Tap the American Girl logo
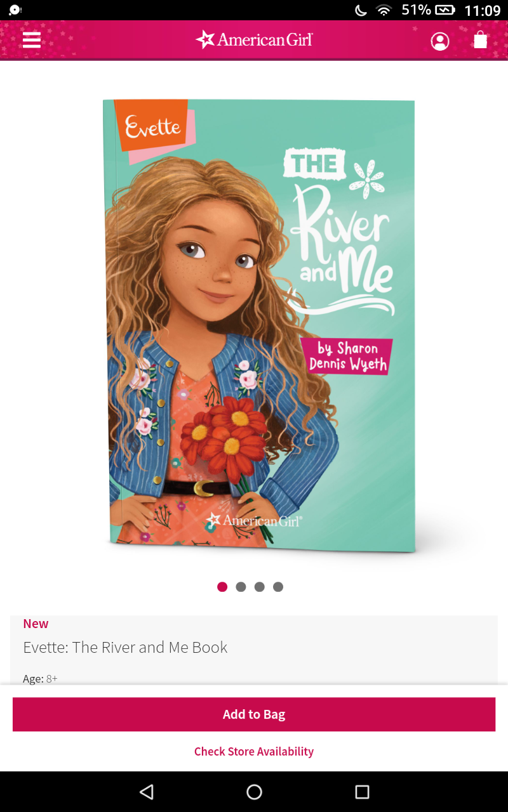This screenshot has height=812, width=508. point(254,40)
